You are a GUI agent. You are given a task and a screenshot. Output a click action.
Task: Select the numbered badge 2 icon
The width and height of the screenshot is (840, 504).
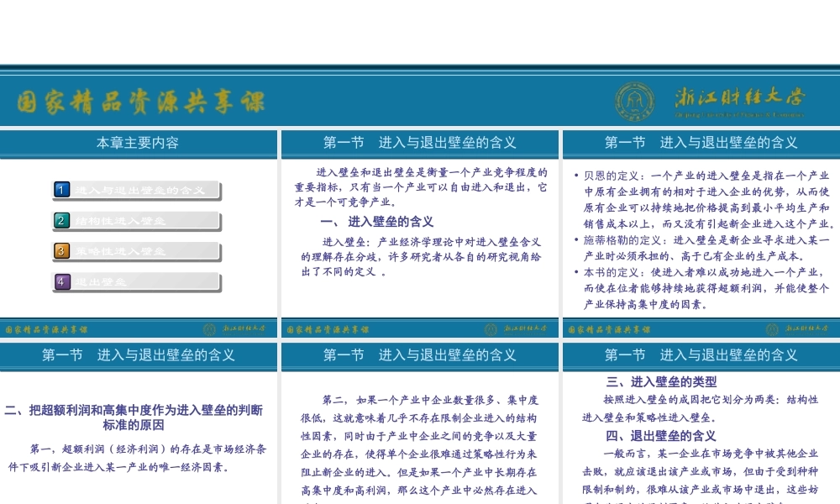[61, 220]
